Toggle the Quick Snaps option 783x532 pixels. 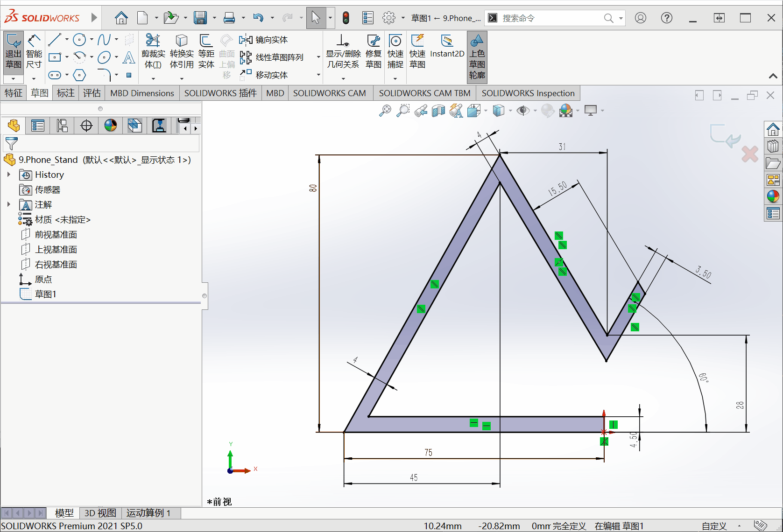[x=395, y=52]
